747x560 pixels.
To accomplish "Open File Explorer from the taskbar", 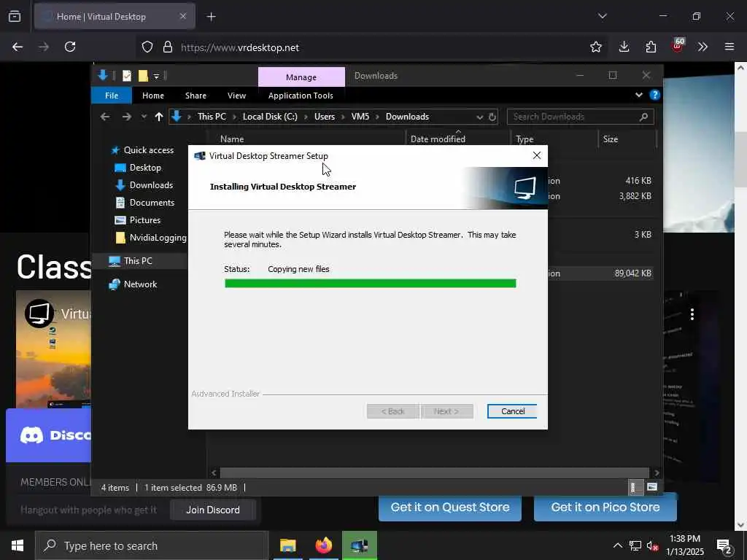I will (x=287, y=545).
